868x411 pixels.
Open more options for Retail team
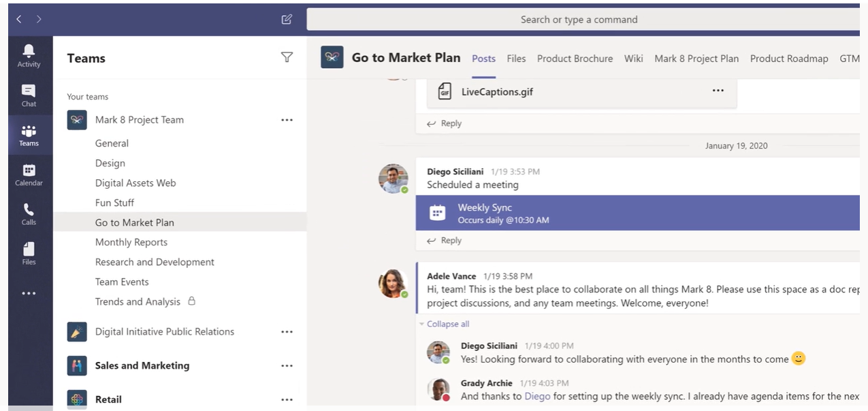[287, 400]
